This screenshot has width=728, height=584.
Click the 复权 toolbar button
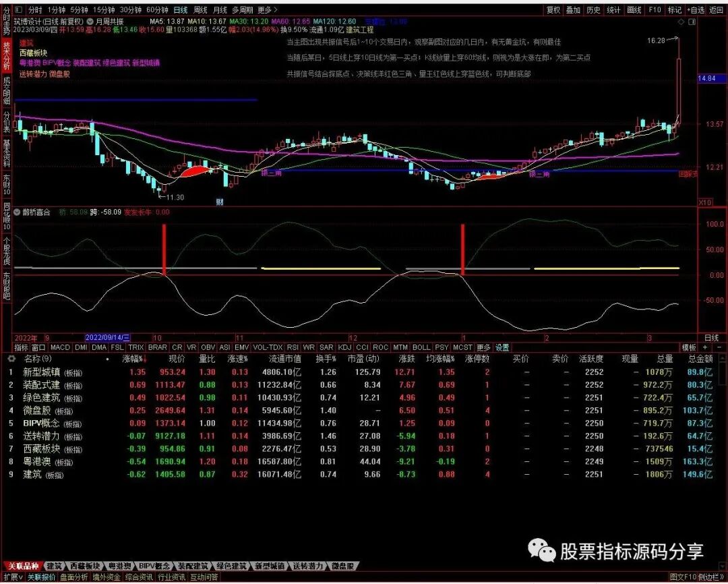553,9
